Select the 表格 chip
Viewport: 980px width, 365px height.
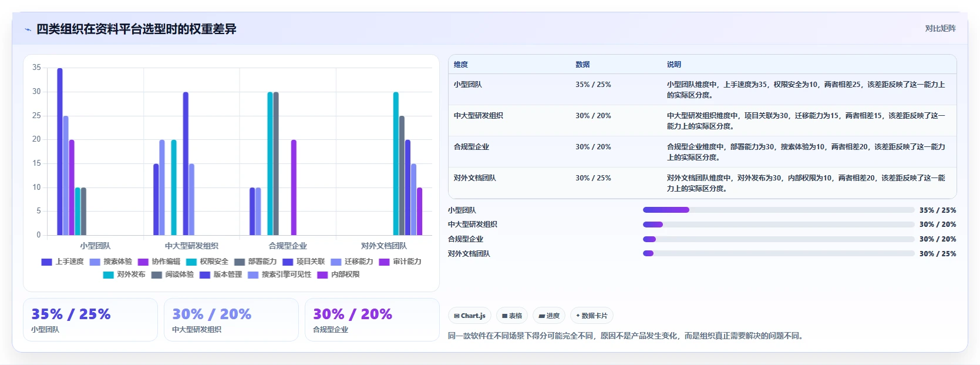512,316
